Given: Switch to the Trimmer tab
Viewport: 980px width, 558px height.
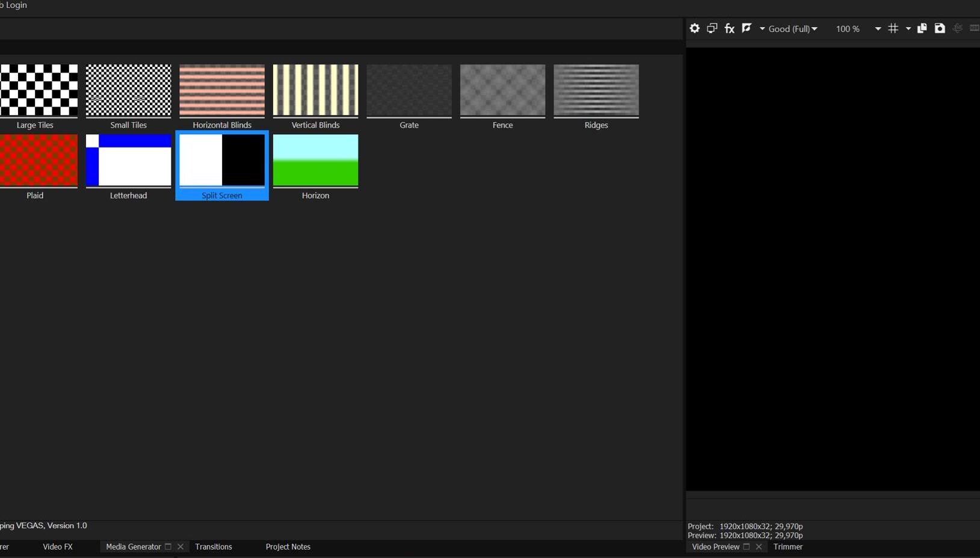Looking at the screenshot, I should 788,547.
